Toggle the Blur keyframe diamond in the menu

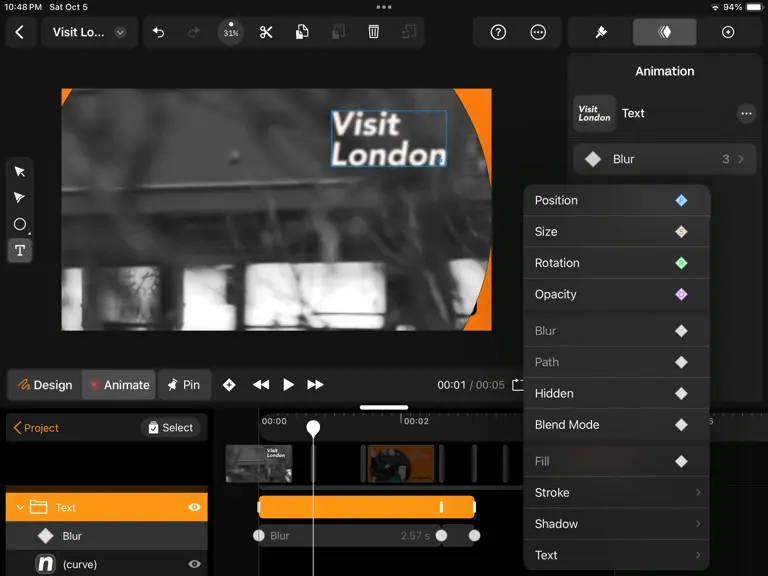point(681,331)
